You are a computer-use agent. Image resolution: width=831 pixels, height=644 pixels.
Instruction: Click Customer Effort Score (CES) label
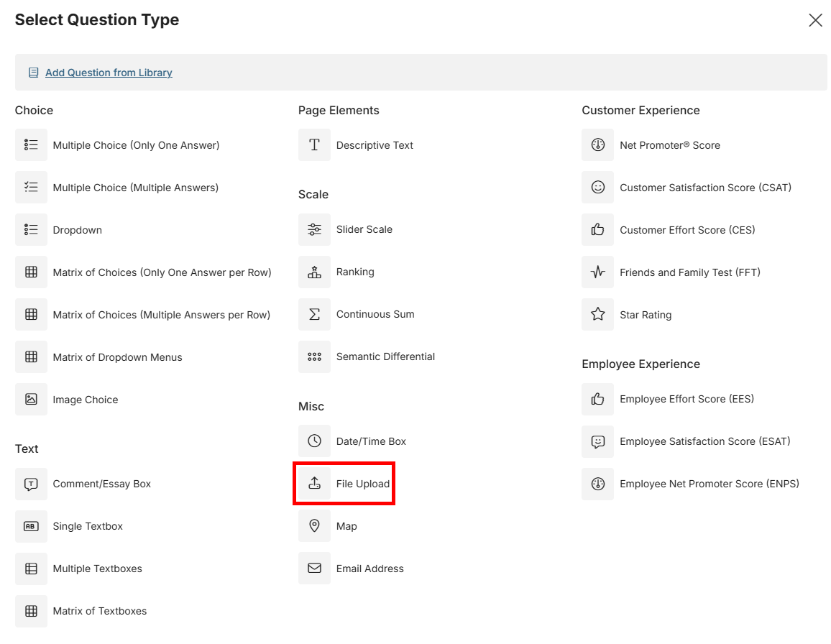coord(687,230)
